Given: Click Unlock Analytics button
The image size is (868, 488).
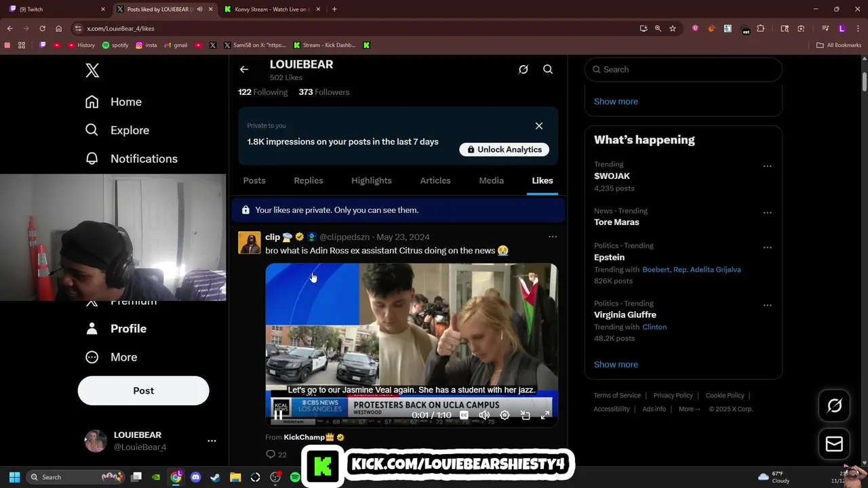Looking at the screenshot, I should point(505,149).
